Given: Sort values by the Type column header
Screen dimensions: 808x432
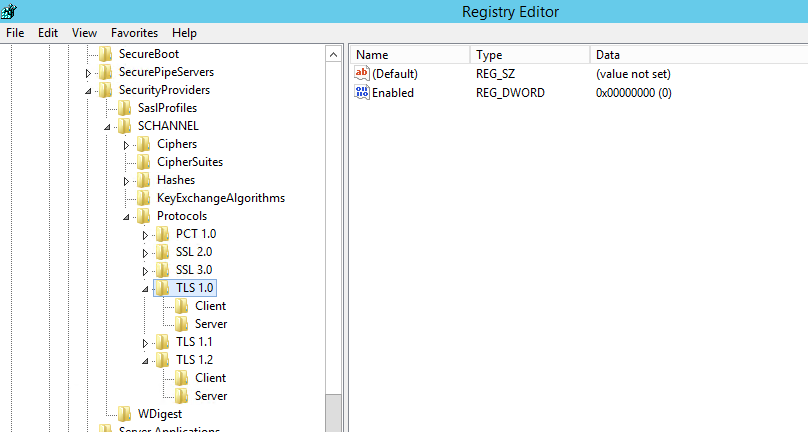Looking at the screenshot, I should (530, 55).
